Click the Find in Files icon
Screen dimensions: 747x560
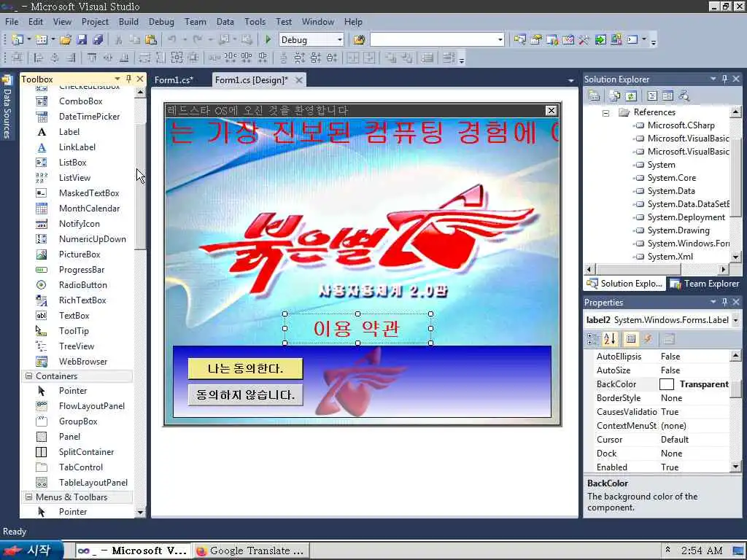[359, 40]
